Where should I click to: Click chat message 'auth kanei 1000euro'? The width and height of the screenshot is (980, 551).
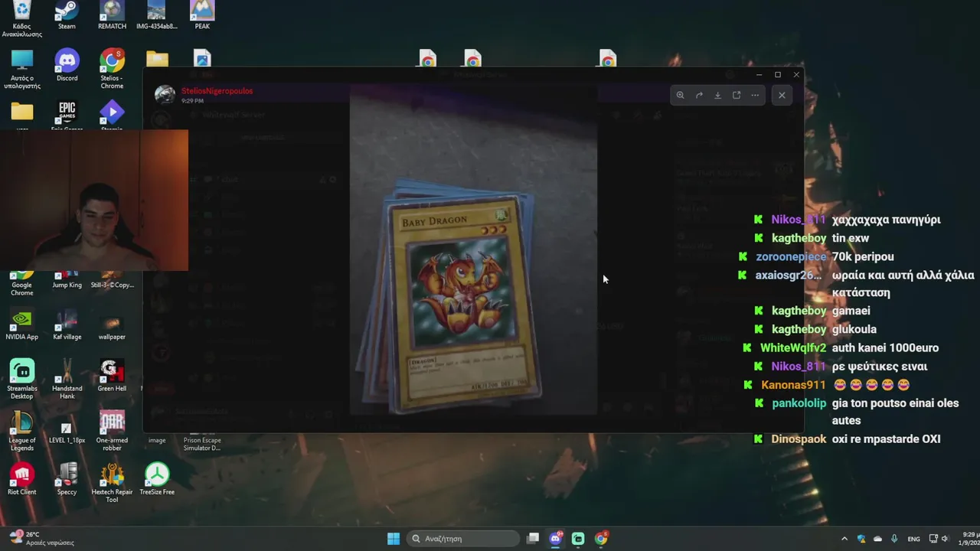(x=885, y=347)
